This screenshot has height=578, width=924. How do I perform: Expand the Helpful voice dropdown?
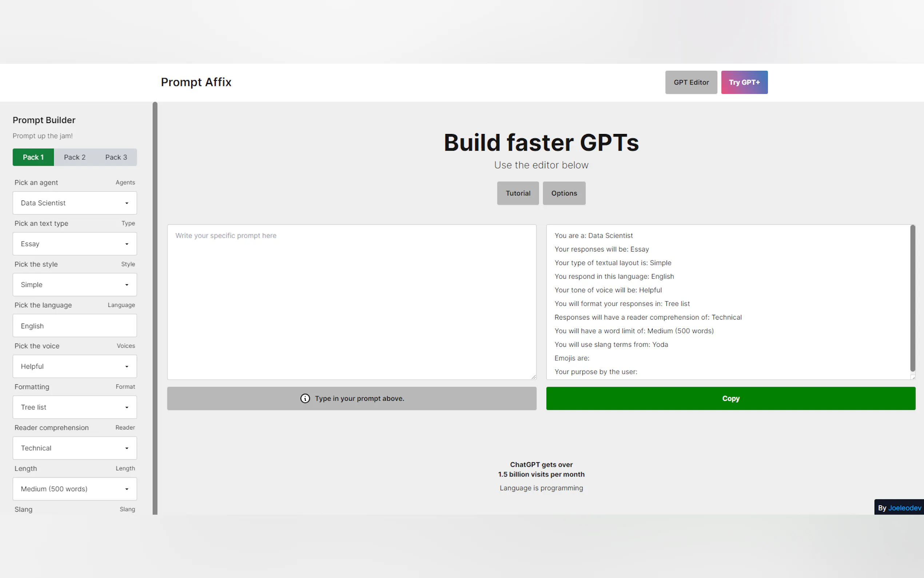click(75, 366)
